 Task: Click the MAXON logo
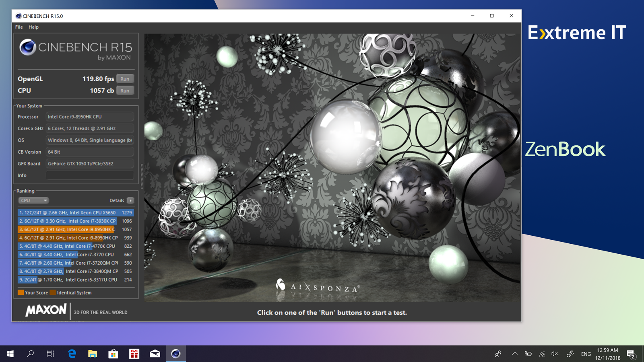tap(46, 310)
